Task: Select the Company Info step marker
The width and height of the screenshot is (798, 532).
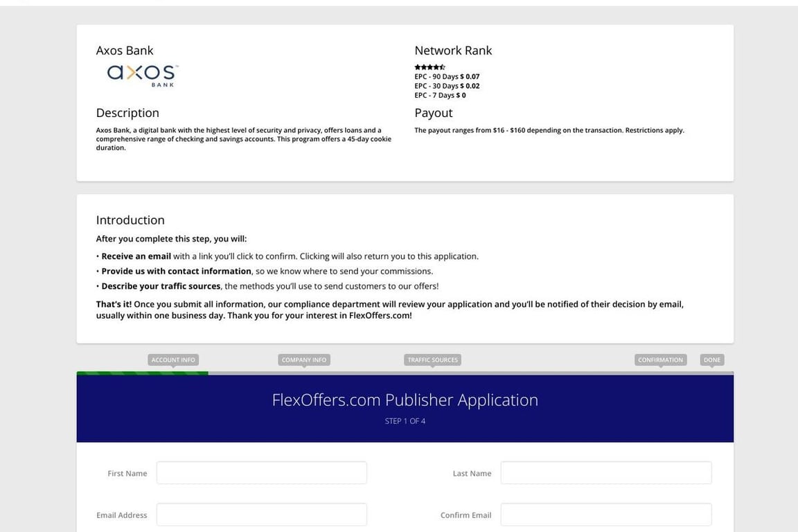Action: pyautogui.click(x=303, y=359)
